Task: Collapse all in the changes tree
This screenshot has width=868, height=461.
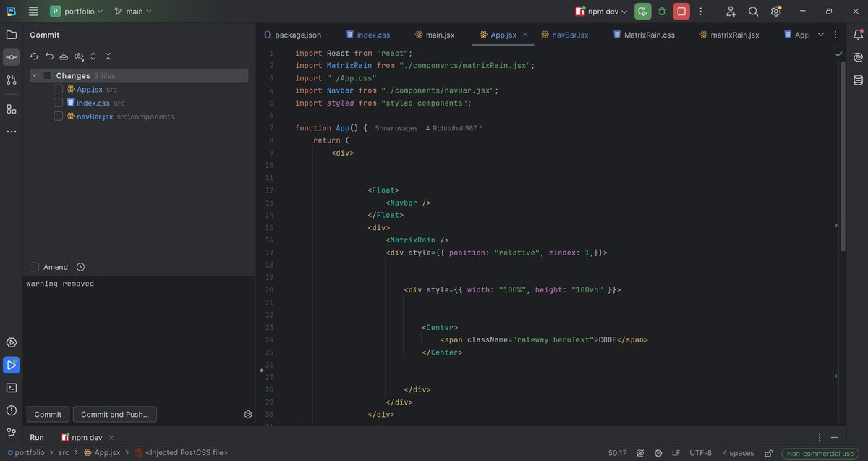Action: click(108, 56)
